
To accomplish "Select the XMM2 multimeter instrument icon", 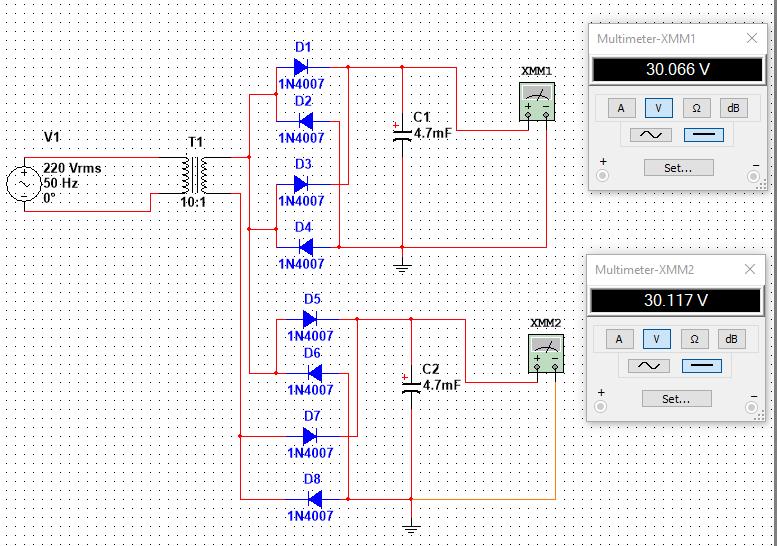I will click(x=546, y=353).
